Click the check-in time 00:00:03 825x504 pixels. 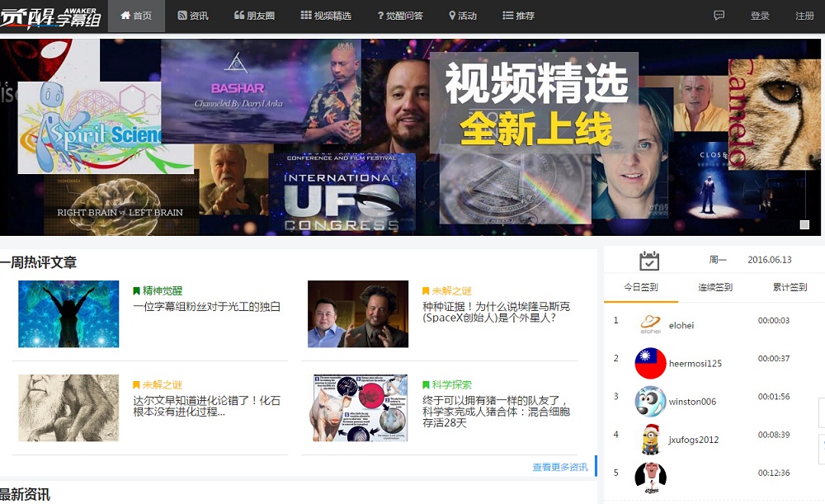(774, 320)
